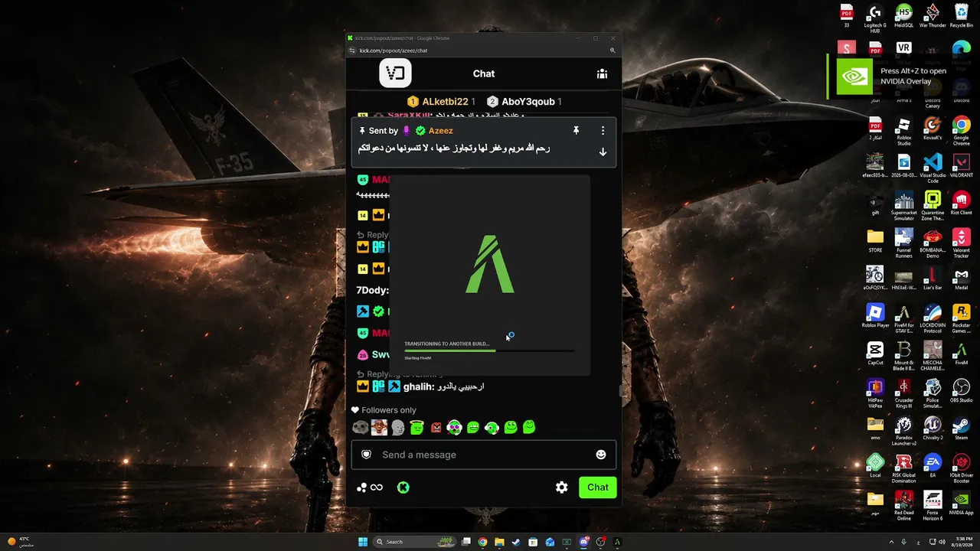
Task: Open the Windows Start menu
Action: [363, 542]
